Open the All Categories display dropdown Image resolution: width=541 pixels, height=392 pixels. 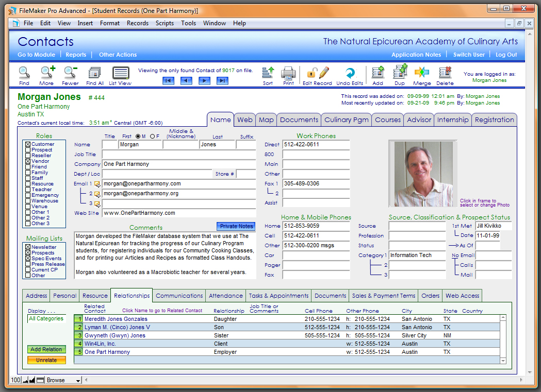click(46, 319)
